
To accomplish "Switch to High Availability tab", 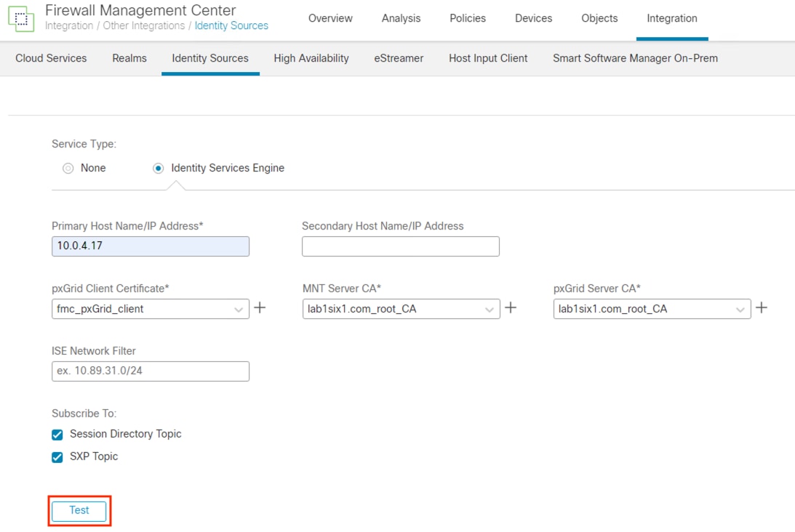I will [x=311, y=58].
